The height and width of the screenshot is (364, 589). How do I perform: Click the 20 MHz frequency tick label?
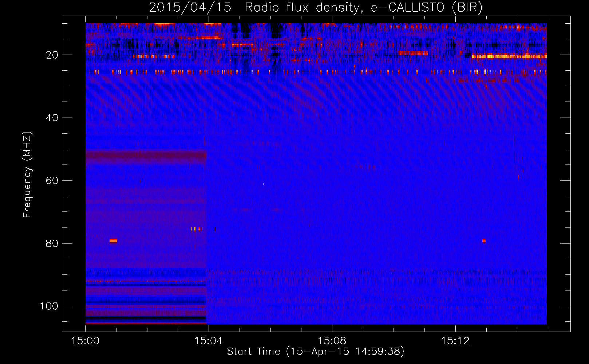pos(52,55)
